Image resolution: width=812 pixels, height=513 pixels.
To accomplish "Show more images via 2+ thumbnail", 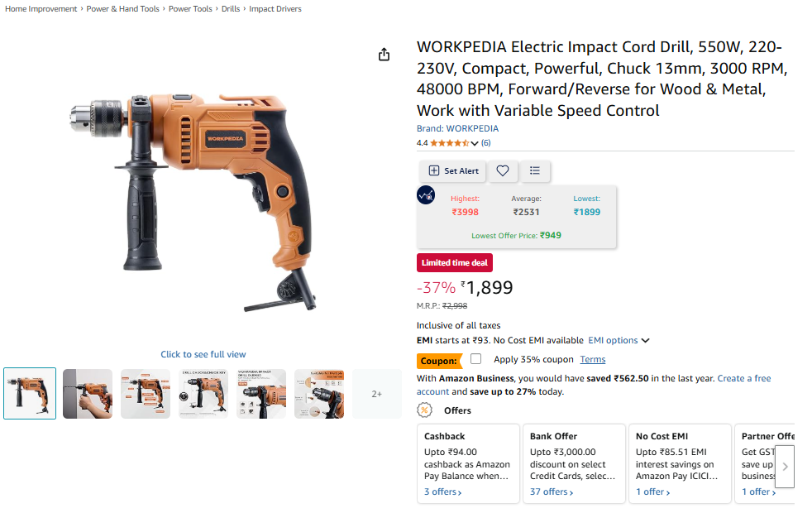I will coord(376,394).
